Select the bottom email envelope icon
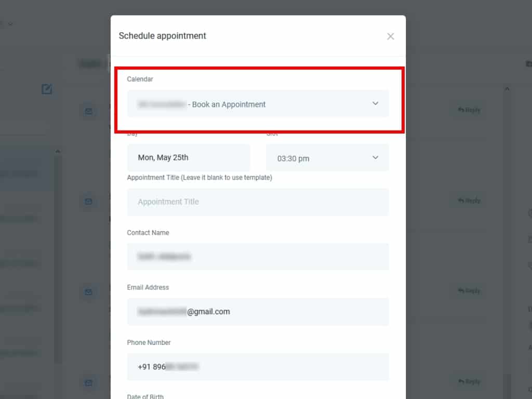 88,383
